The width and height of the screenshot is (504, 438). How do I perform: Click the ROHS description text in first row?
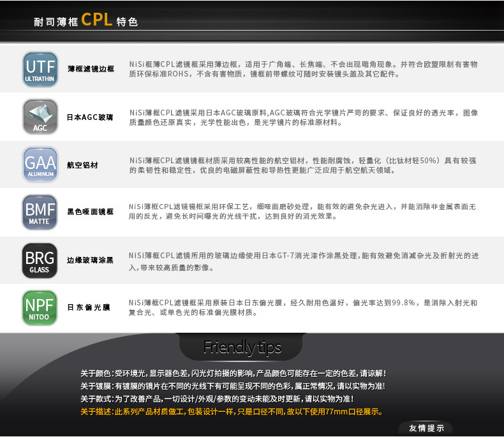click(x=304, y=69)
